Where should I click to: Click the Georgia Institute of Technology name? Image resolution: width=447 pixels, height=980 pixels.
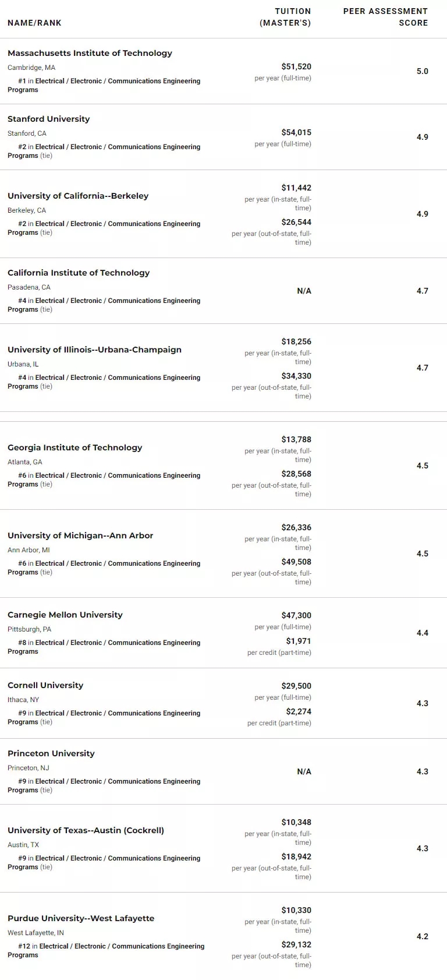(x=74, y=447)
